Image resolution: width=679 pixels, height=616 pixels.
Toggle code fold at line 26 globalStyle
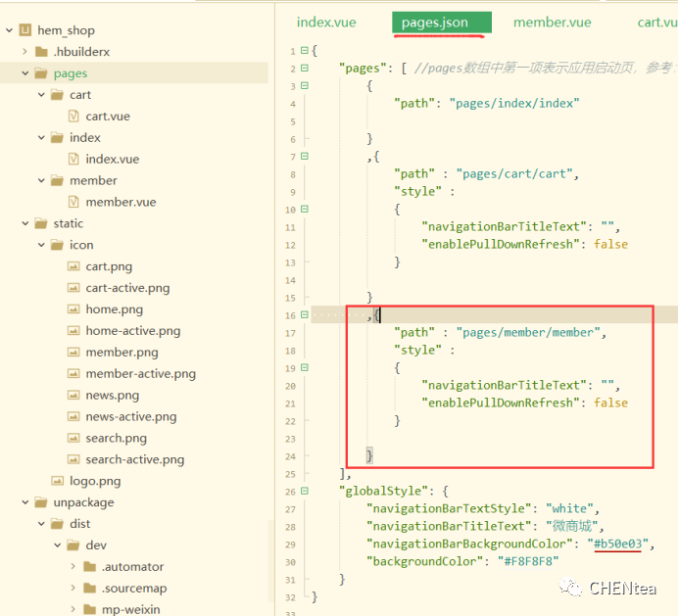point(304,490)
